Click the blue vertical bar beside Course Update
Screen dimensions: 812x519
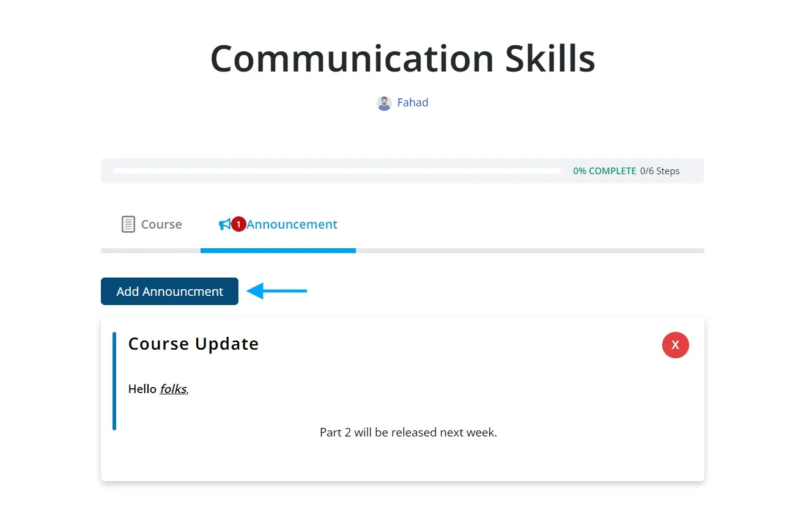pyautogui.click(x=114, y=380)
